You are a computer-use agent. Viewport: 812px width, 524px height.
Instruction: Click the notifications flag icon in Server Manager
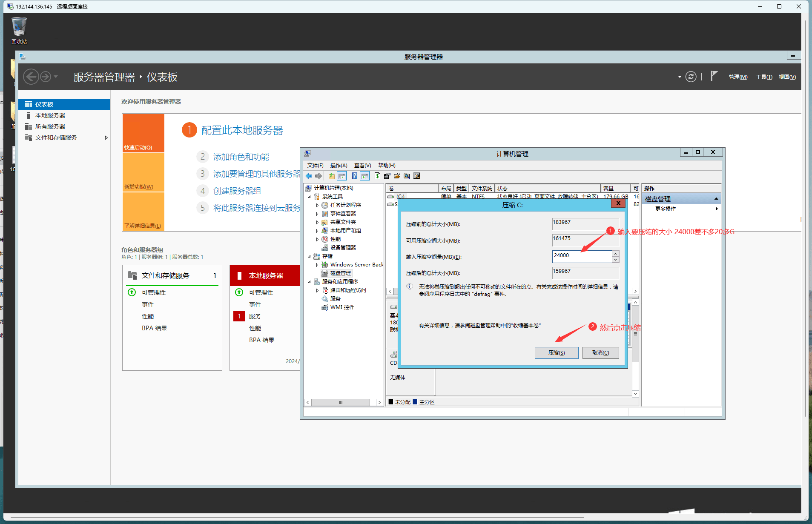714,76
